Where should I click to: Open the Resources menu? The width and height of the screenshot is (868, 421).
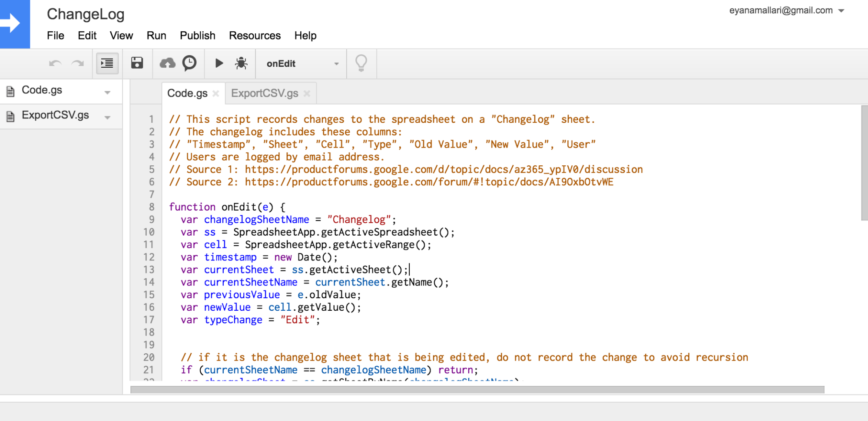(x=255, y=36)
